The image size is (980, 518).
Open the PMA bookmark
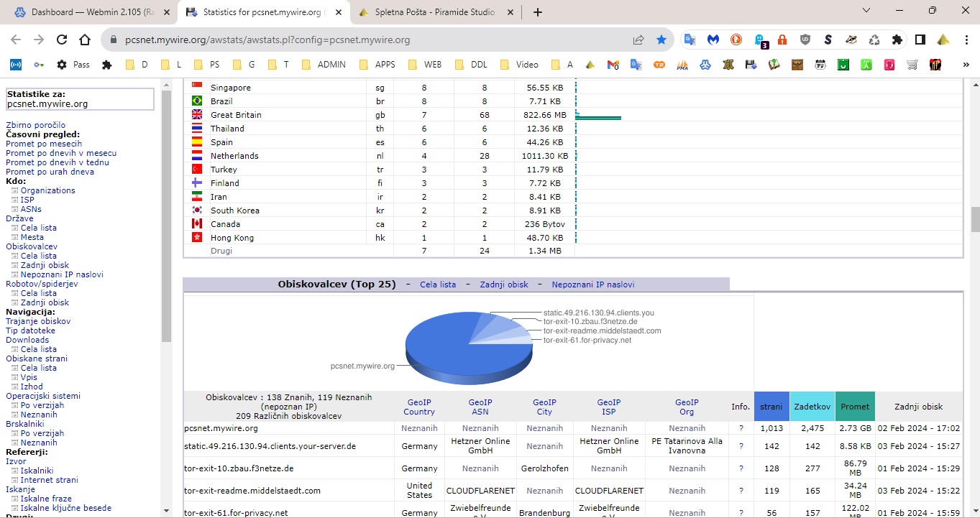682,65
